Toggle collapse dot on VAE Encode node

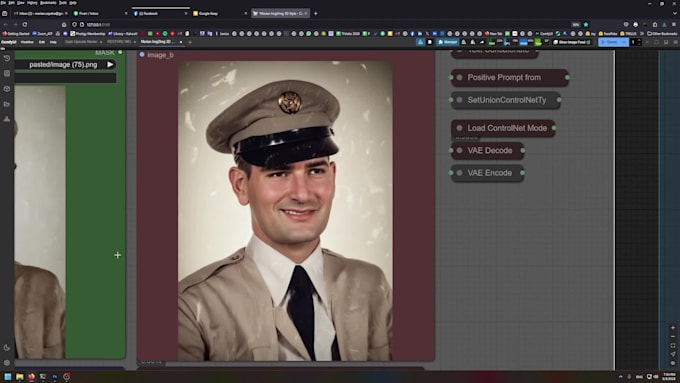[460, 173]
